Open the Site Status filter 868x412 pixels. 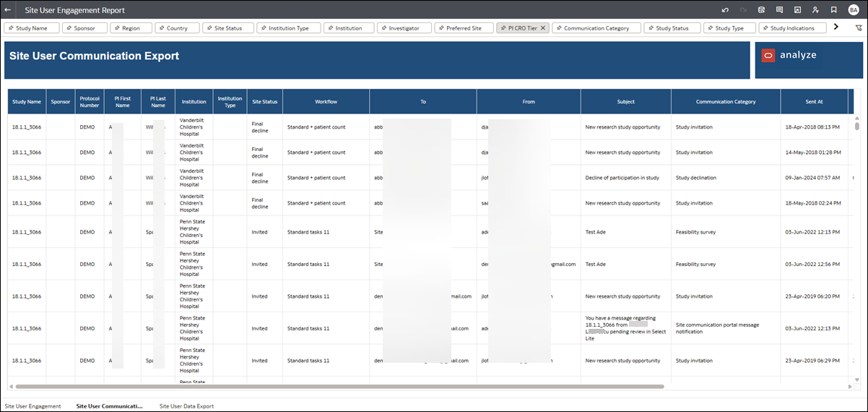[x=228, y=28]
